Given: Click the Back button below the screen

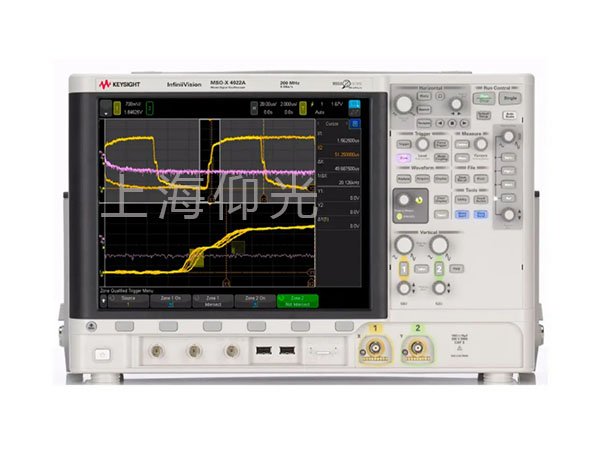Looking at the screenshot, I should point(90,325).
